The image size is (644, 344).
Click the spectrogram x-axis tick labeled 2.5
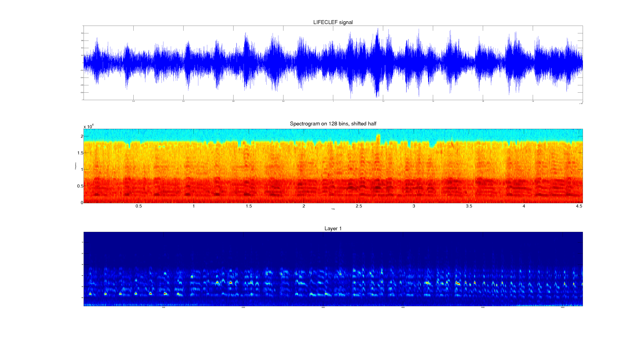(x=359, y=206)
